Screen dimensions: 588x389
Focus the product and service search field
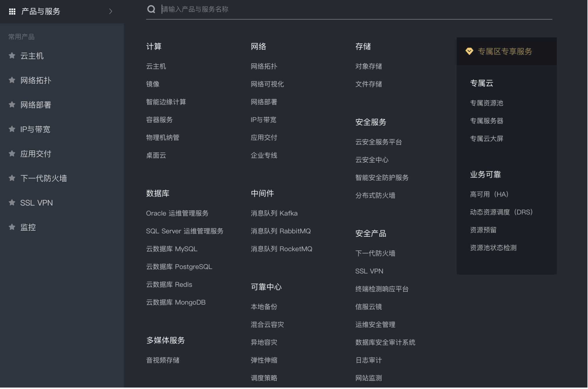click(x=348, y=9)
